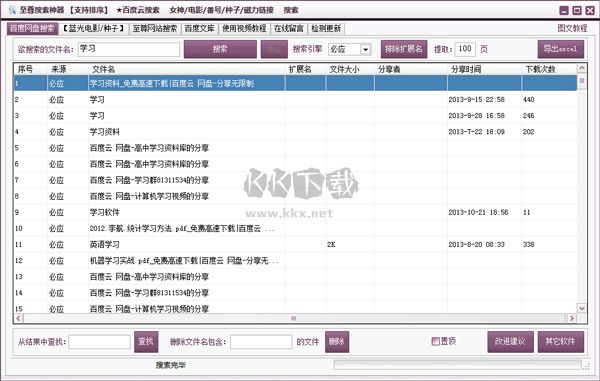Click the purple 搜索 button
Viewport: 600px width, 381px height.
[220, 49]
